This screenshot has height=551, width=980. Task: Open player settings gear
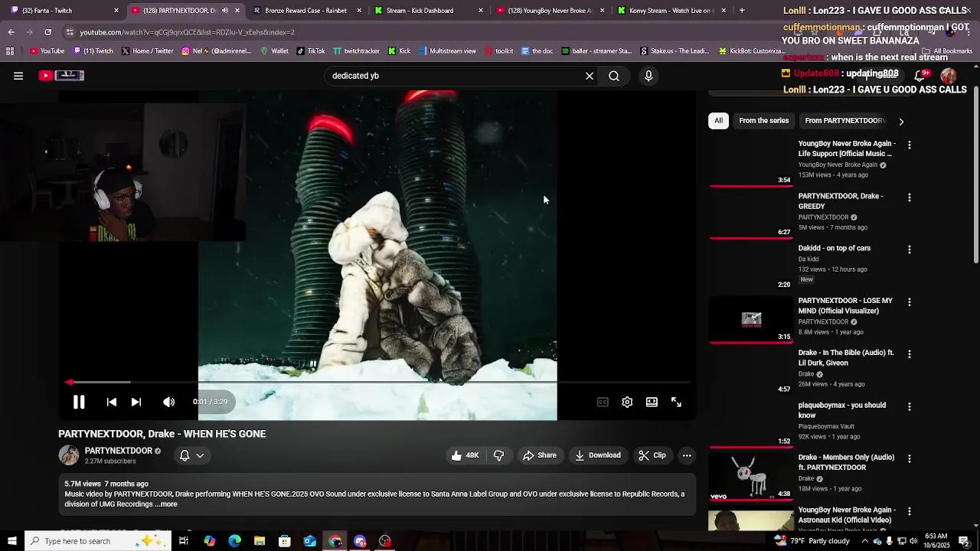point(627,402)
